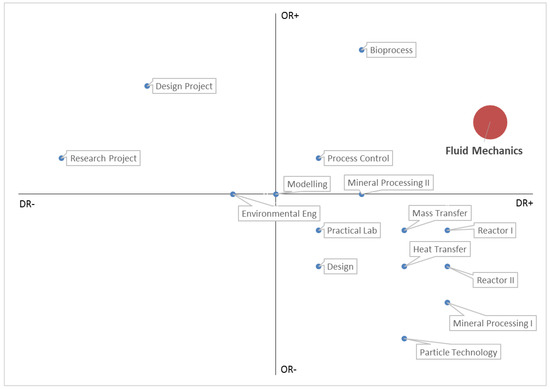Click the Design Project label box

pos(184,86)
